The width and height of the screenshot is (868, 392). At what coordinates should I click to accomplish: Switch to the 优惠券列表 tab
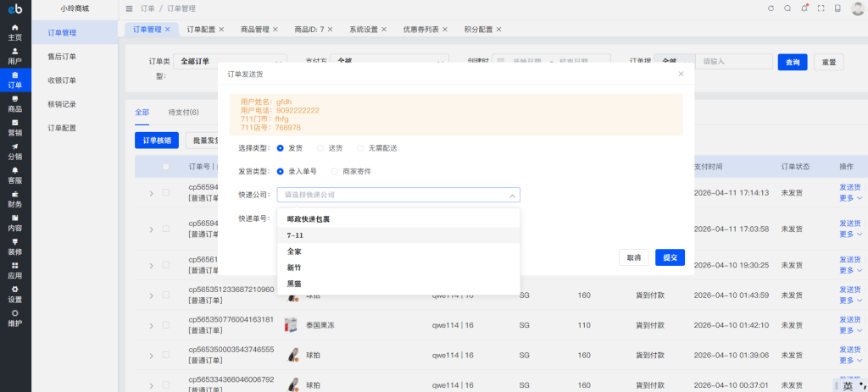420,30
